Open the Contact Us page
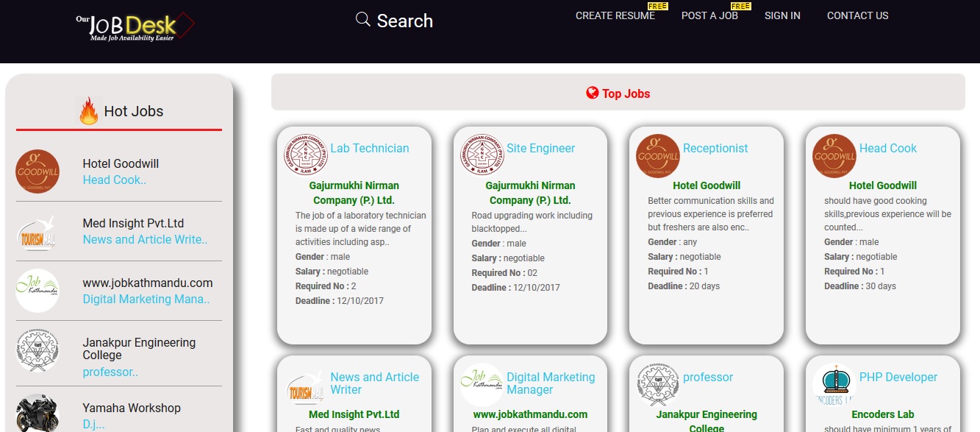Image resolution: width=980 pixels, height=432 pixels. click(x=857, y=15)
